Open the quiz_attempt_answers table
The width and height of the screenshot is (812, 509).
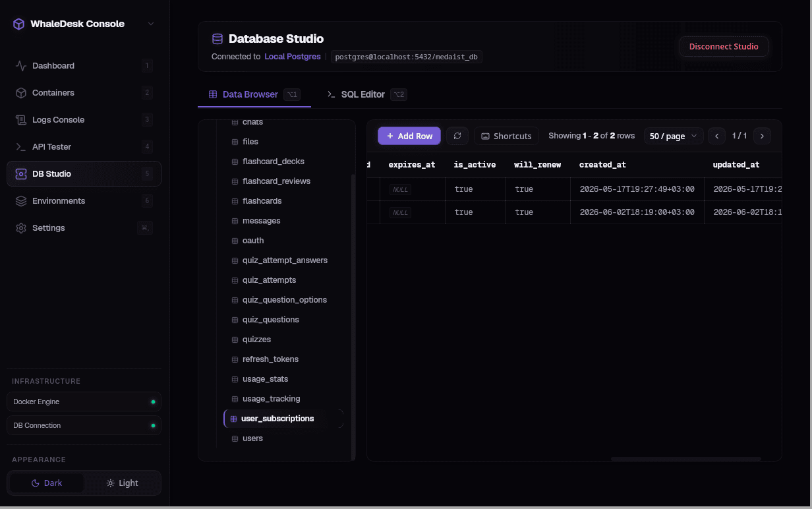tap(284, 260)
